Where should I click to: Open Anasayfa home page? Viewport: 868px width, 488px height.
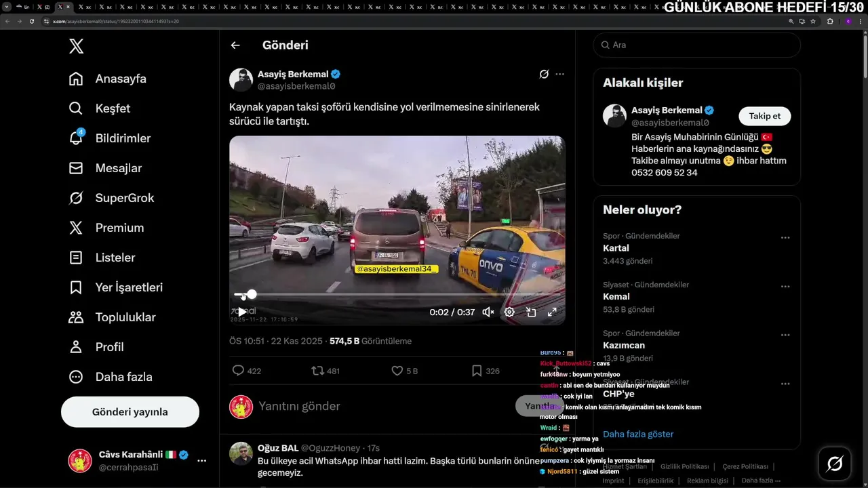coord(108,79)
